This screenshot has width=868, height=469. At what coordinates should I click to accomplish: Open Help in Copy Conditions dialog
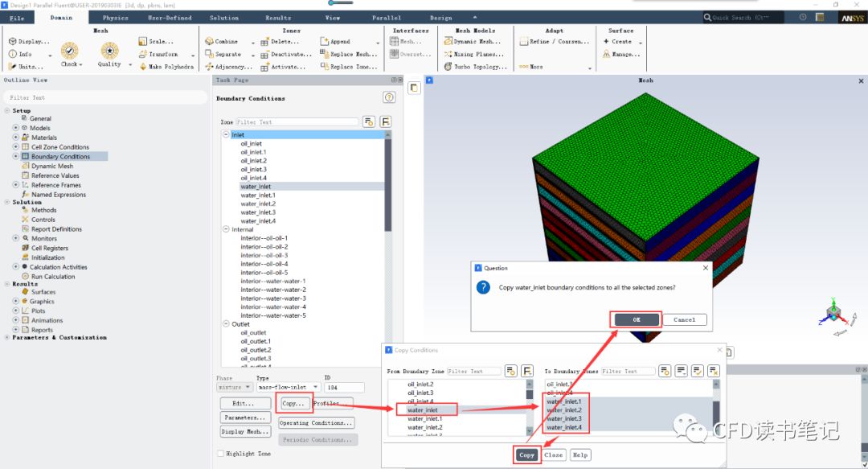coord(579,455)
